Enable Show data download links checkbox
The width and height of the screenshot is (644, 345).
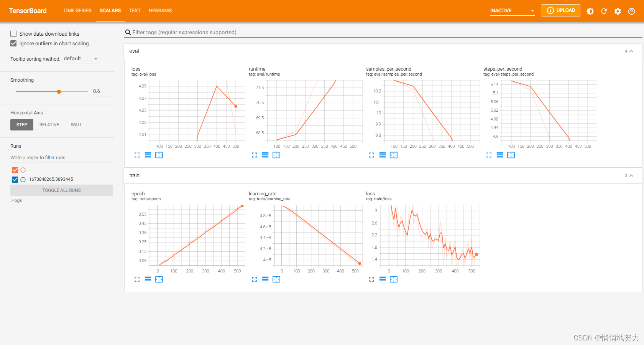tap(13, 34)
